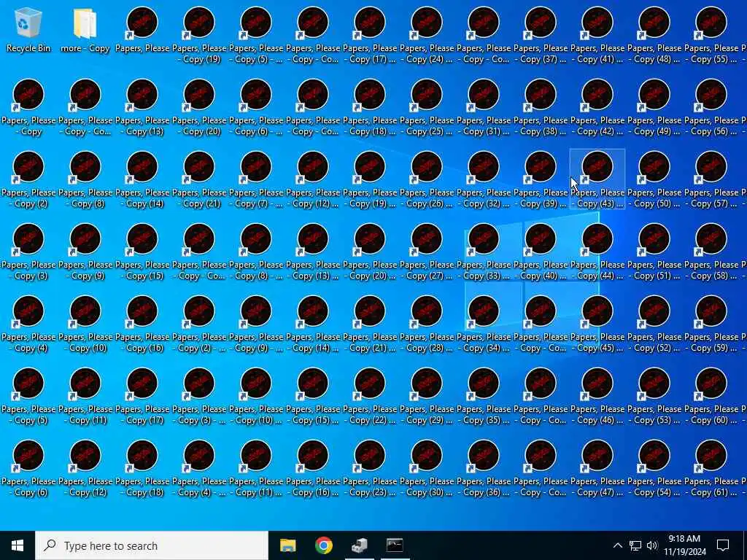Select Papers, Please - Copy (50) shortcut
Screen dimensions: 747x560
tap(654, 180)
